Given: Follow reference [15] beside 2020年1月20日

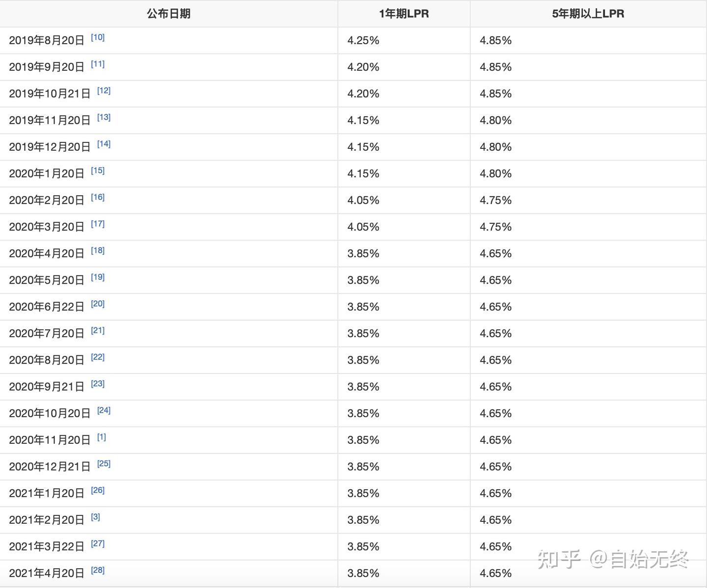Looking at the screenshot, I should [98, 170].
